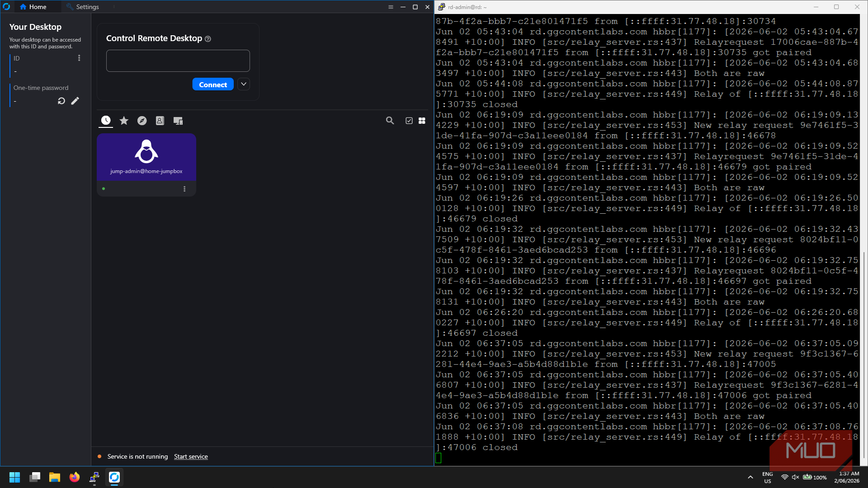Open the Favorites star tab
This screenshot has height=488, width=868.
click(124, 121)
